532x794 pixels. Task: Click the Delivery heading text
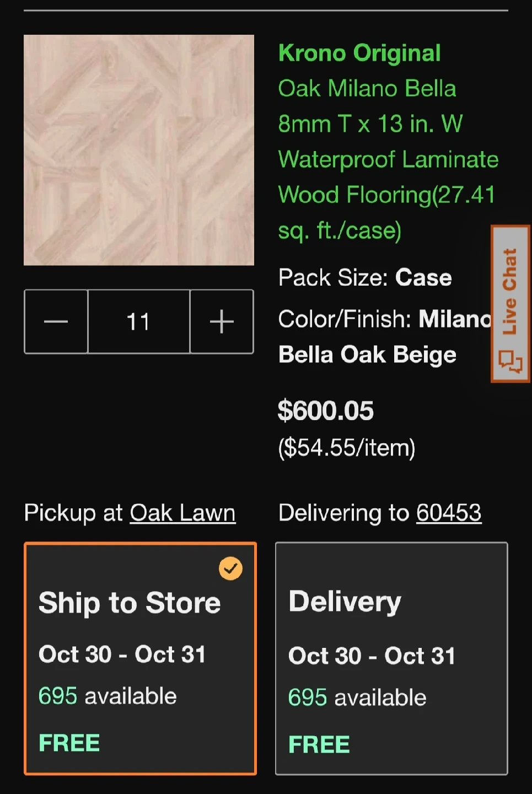click(345, 602)
